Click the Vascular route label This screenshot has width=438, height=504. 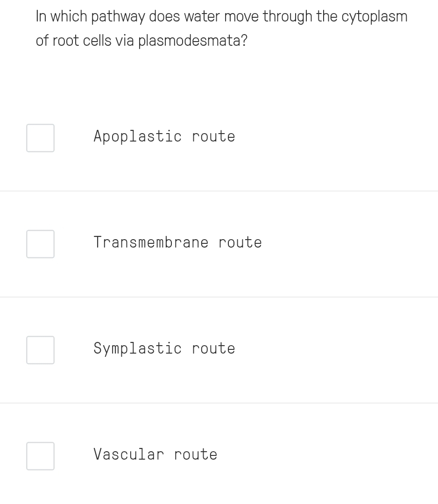(155, 454)
